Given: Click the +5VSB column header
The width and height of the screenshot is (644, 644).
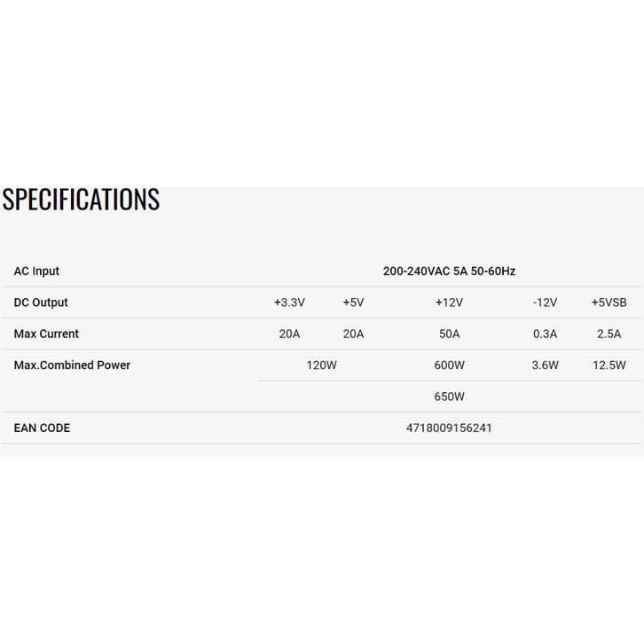Looking at the screenshot, I should (609, 302).
